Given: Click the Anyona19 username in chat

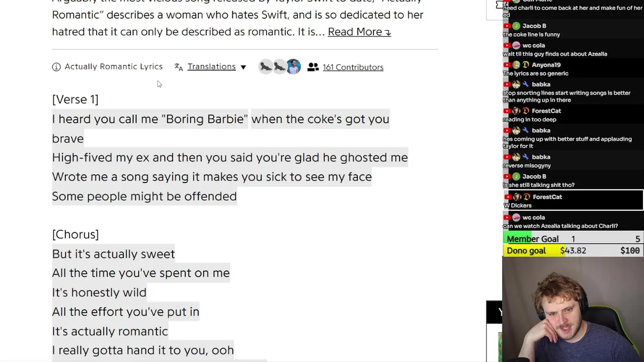Looking at the screenshot, I should (546, 65).
